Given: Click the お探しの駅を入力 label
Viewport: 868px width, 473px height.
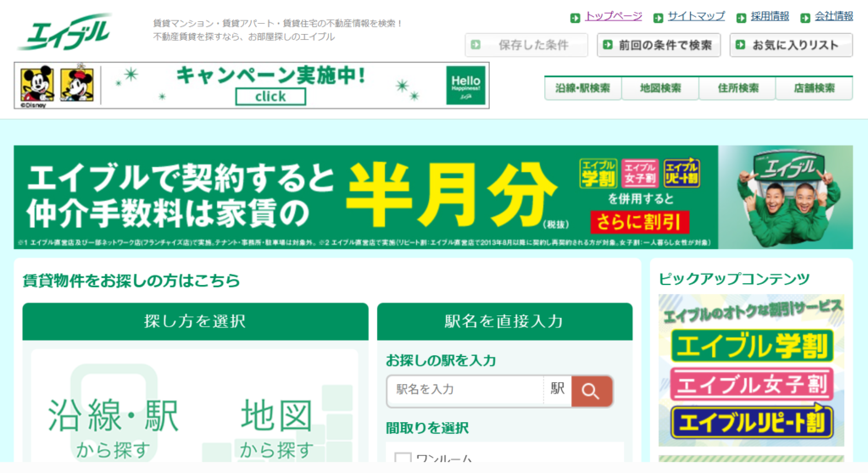Looking at the screenshot, I should pos(441,360).
